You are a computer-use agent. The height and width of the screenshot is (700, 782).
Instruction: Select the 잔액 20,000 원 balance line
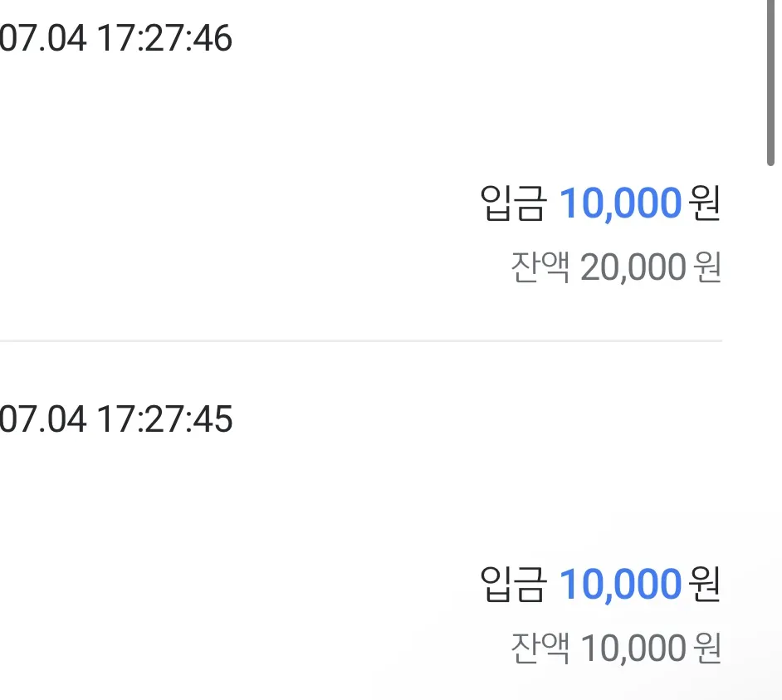click(616, 267)
